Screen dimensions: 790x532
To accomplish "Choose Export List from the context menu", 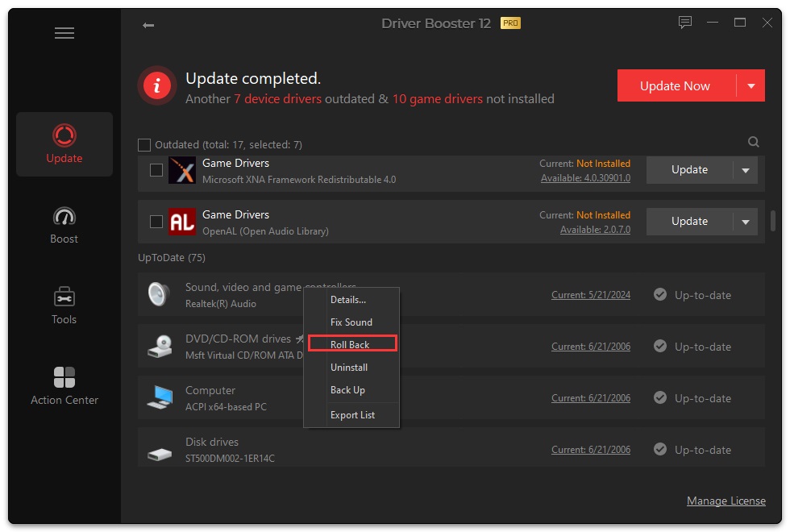I will pyautogui.click(x=351, y=415).
